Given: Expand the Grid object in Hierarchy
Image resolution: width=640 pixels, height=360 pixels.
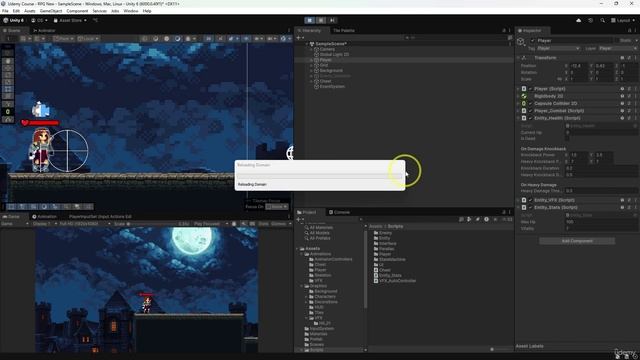Looking at the screenshot, I should point(311,65).
